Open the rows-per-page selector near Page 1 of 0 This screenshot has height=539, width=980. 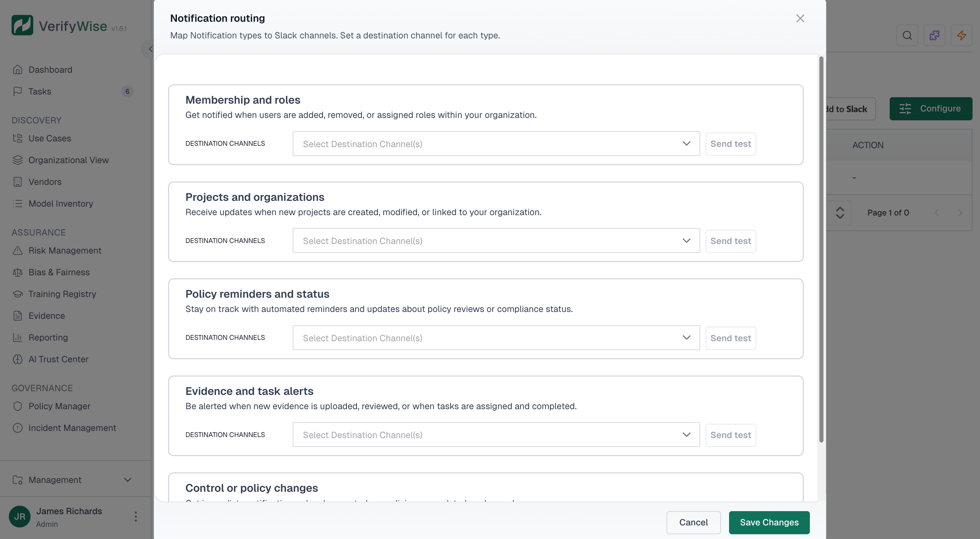(x=840, y=212)
